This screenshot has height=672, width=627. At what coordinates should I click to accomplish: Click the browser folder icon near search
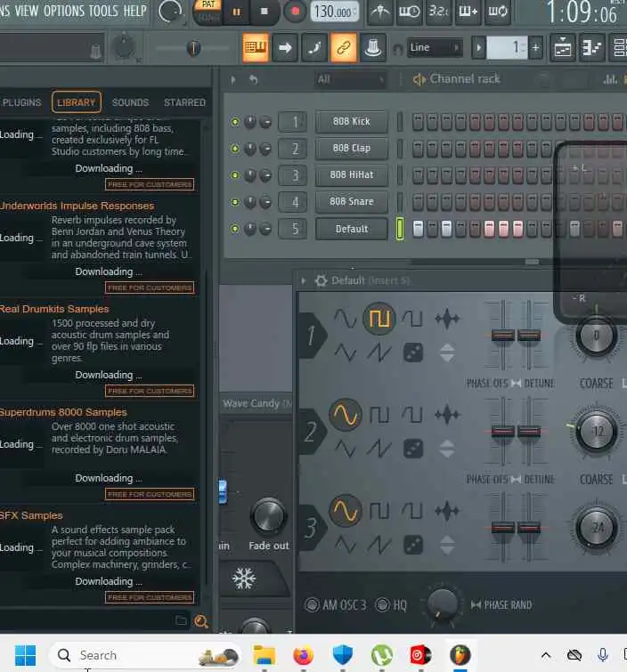click(x=181, y=620)
